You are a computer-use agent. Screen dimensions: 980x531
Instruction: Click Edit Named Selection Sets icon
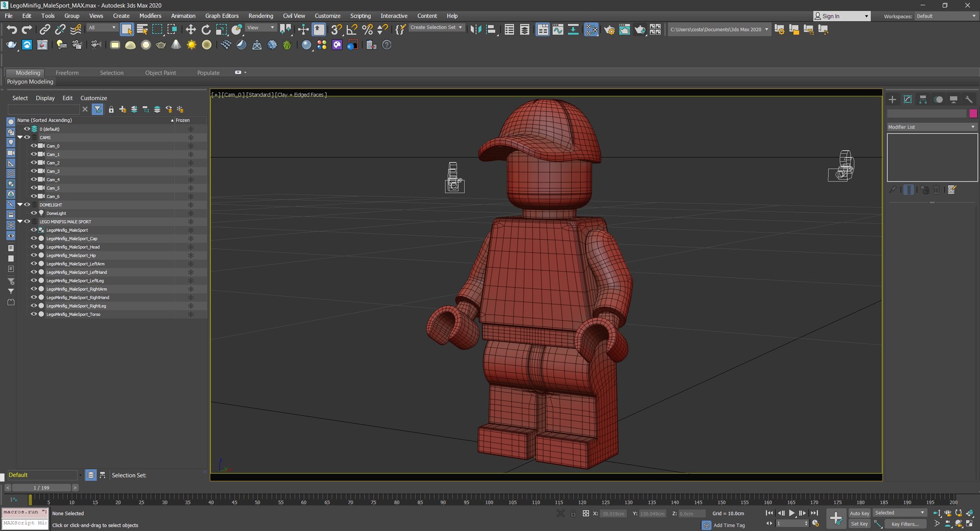(x=401, y=30)
